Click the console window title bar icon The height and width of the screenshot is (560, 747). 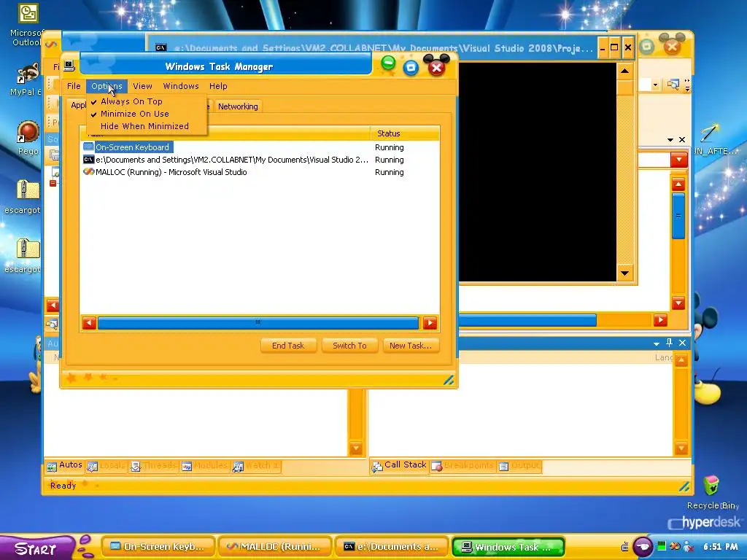[161, 47]
